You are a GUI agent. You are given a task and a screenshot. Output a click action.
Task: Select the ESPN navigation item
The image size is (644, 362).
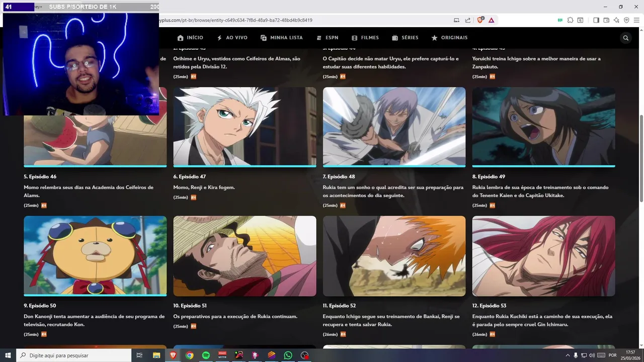tap(327, 38)
